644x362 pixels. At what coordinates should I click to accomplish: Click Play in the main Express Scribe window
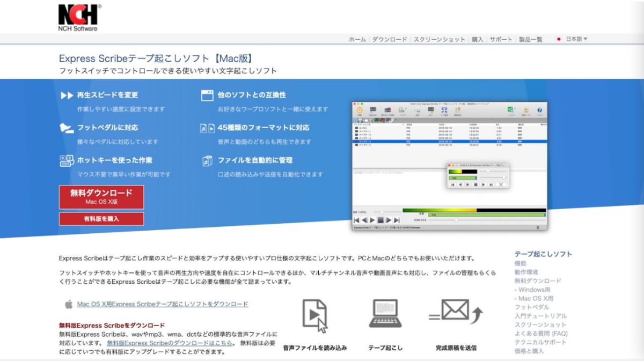(x=372, y=220)
